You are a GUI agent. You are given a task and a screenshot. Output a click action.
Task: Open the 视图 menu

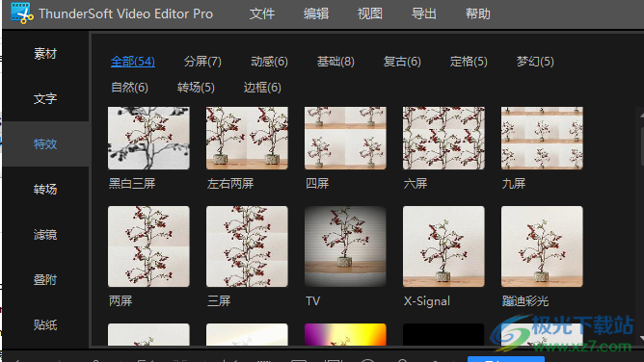pos(369,13)
